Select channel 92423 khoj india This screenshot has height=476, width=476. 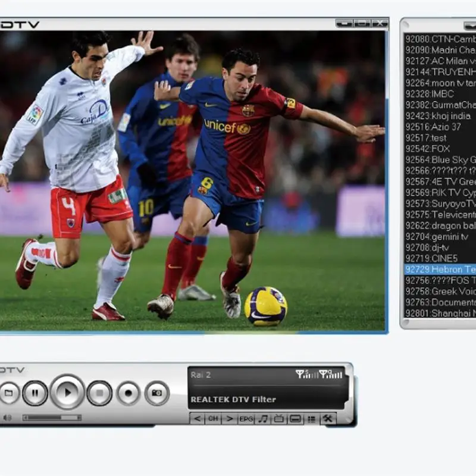click(x=440, y=116)
